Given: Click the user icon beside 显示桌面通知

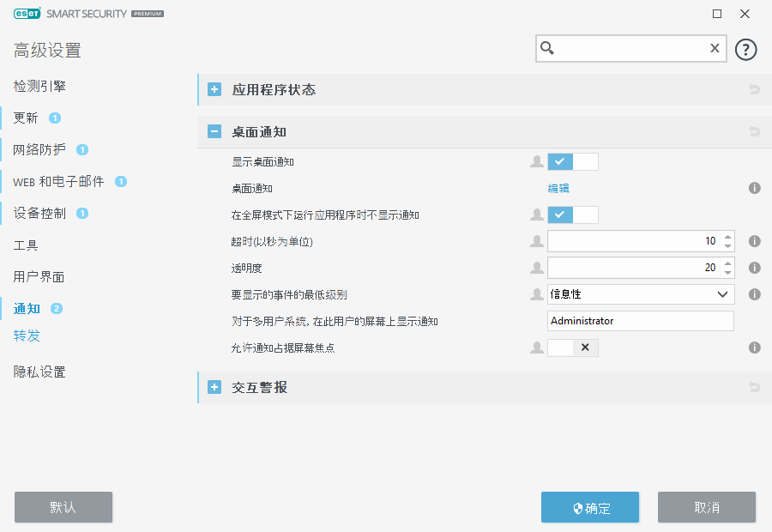Looking at the screenshot, I should click(537, 161).
